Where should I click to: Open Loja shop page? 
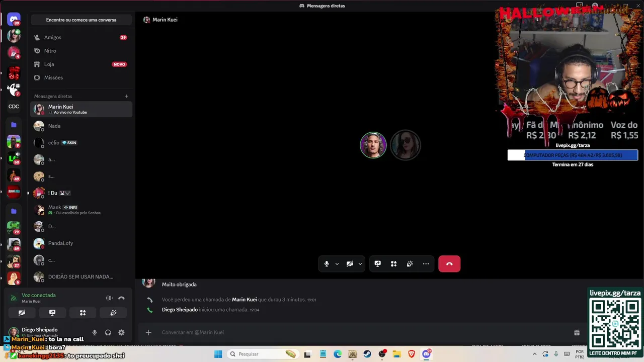coord(81,64)
